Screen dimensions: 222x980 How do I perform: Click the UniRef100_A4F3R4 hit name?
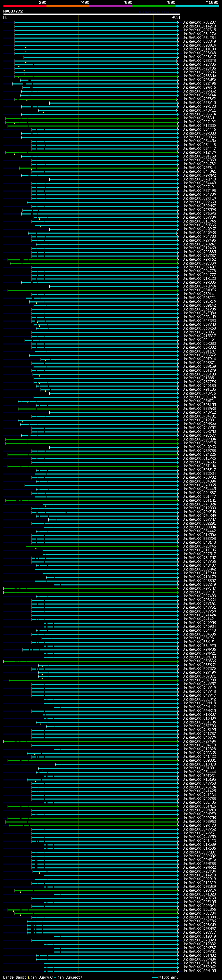pos(199,504)
